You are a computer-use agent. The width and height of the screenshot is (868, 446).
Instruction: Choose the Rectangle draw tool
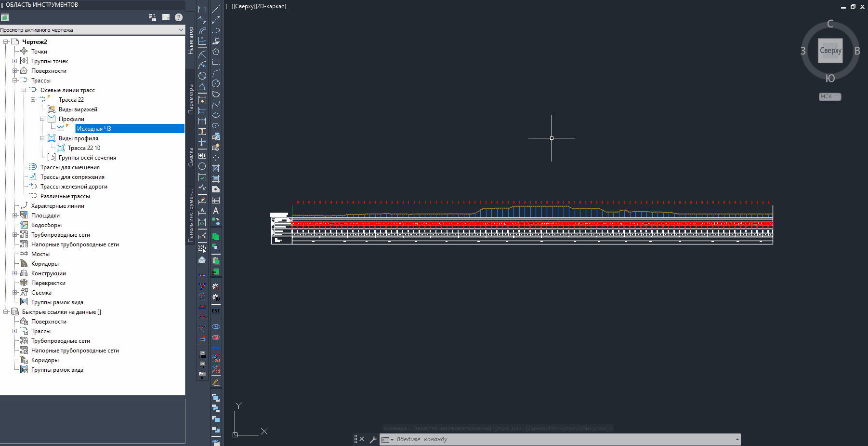[216, 62]
